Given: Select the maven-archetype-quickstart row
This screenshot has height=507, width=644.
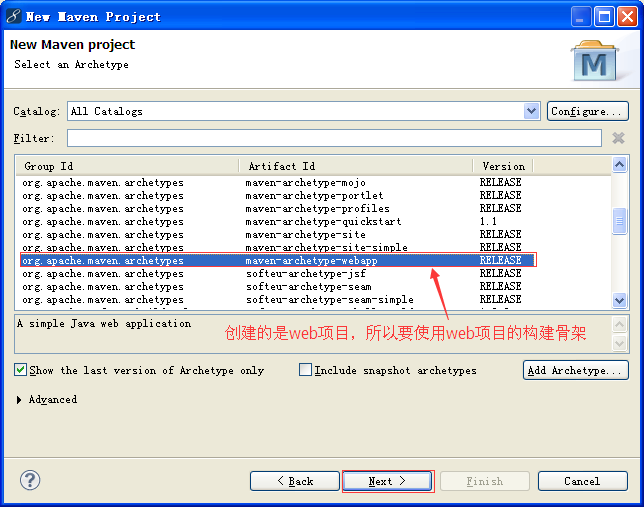Looking at the screenshot, I should pyautogui.click(x=278, y=222).
